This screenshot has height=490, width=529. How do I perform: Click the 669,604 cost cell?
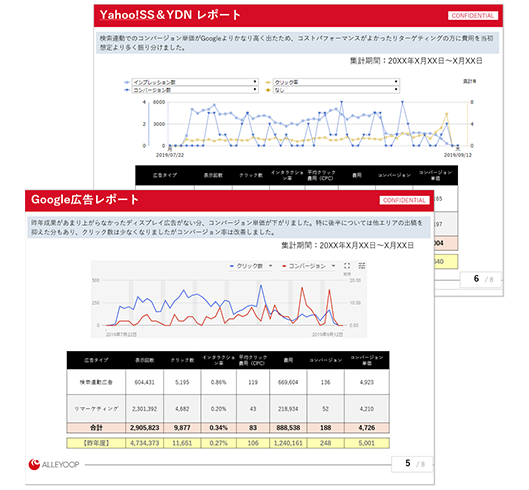[x=288, y=382]
